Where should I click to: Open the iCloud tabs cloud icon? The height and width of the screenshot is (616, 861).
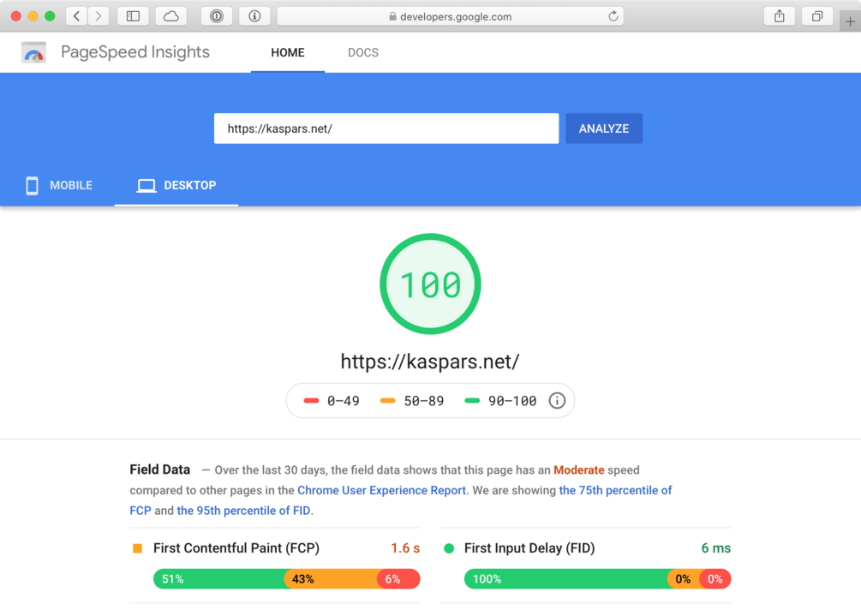click(170, 16)
